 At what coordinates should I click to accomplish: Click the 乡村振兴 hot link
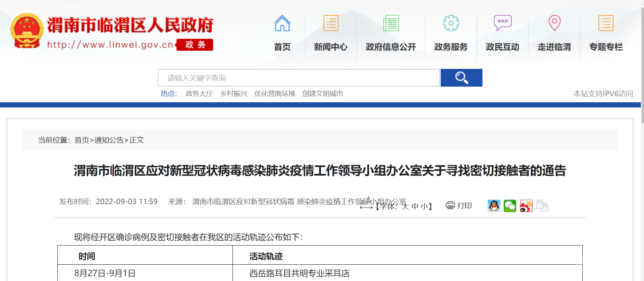point(234,94)
